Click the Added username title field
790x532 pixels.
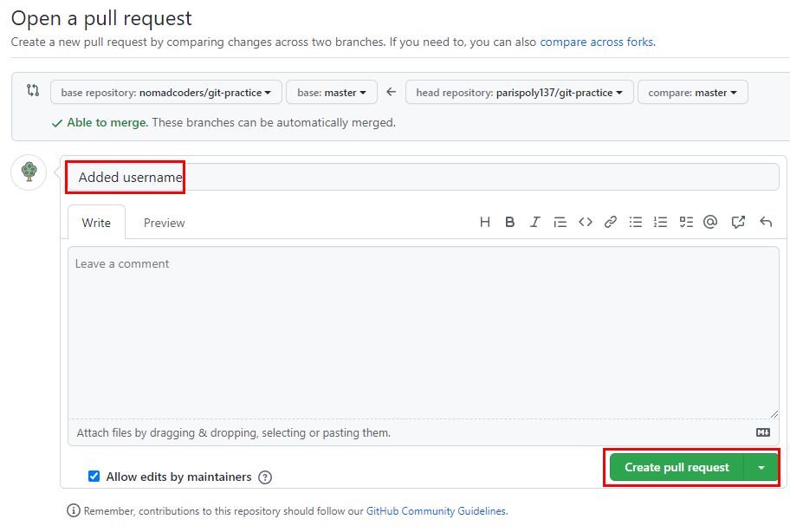point(424,177)
